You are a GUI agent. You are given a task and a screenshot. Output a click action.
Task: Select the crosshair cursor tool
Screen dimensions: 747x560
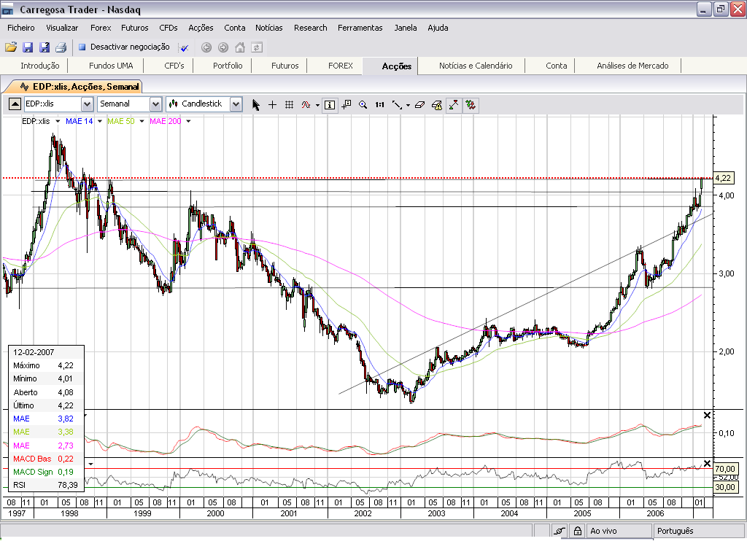tap(272, 104)
